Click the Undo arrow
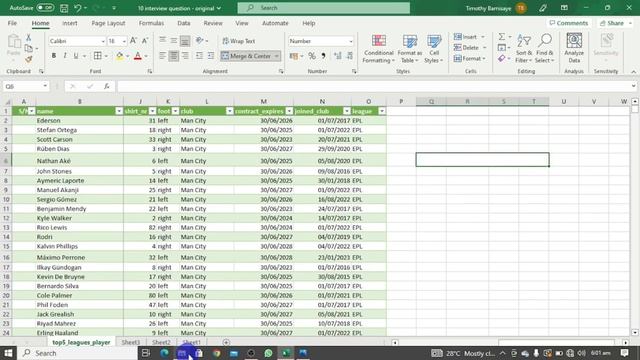The height and width of the screenshot is (360, 640). pyautogui.click(x=78, y=8)
